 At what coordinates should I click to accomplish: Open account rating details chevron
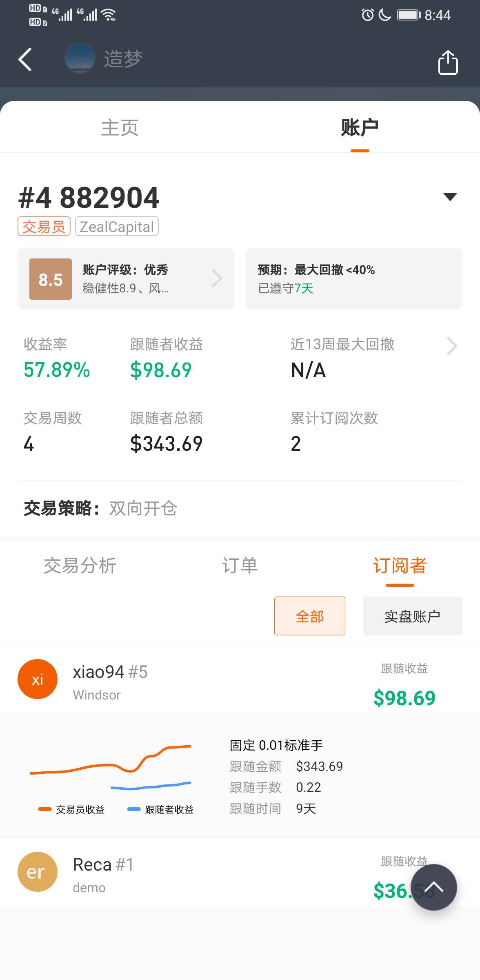pyautogui.click(x=217, y=278)
